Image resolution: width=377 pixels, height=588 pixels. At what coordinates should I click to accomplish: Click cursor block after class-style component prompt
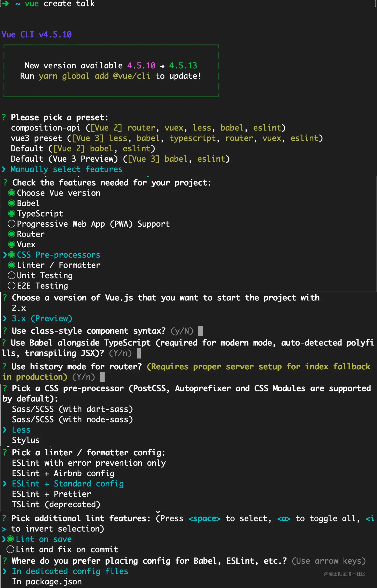pos(200,331)
